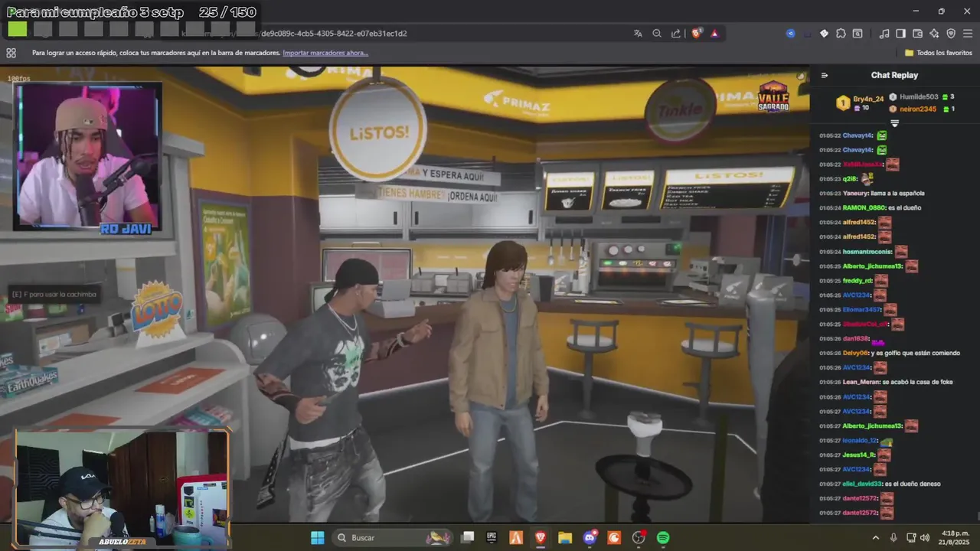Click the zoom magnifier icon in address bar
Image resolution: width=980 pixels, height=551 pixels.
click(657, 34)
